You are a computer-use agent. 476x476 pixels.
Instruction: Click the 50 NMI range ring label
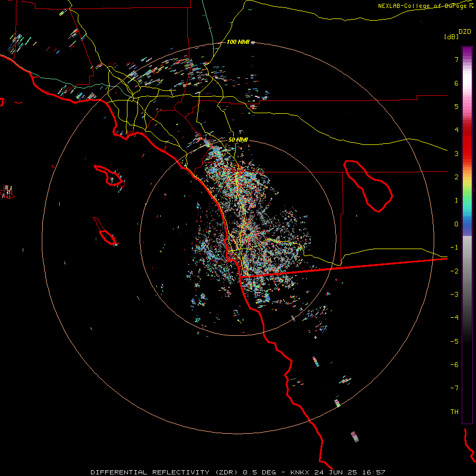(238, 140)
